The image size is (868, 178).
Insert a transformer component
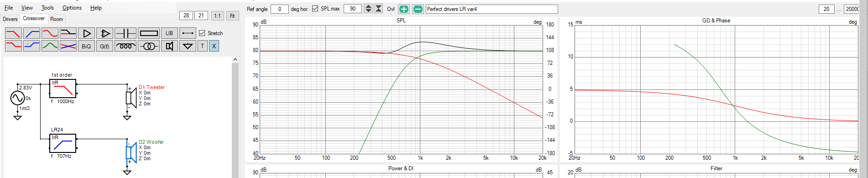(x=149, y=46)
